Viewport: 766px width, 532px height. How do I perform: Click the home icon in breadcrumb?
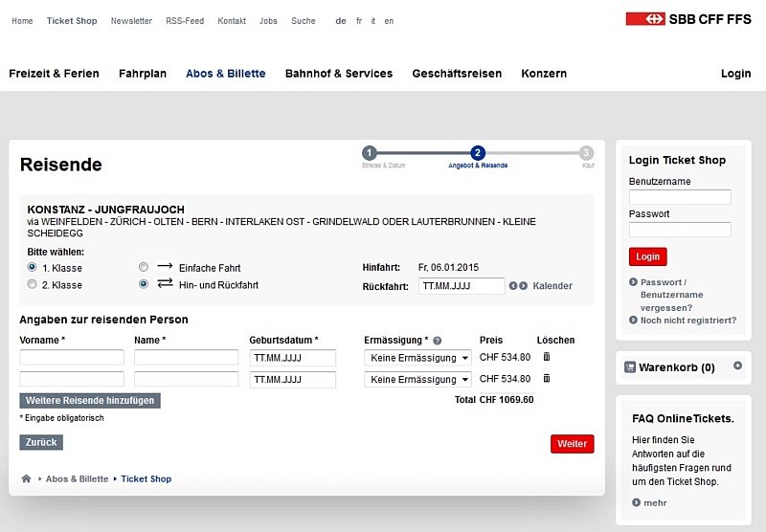[x=27, y=478]
